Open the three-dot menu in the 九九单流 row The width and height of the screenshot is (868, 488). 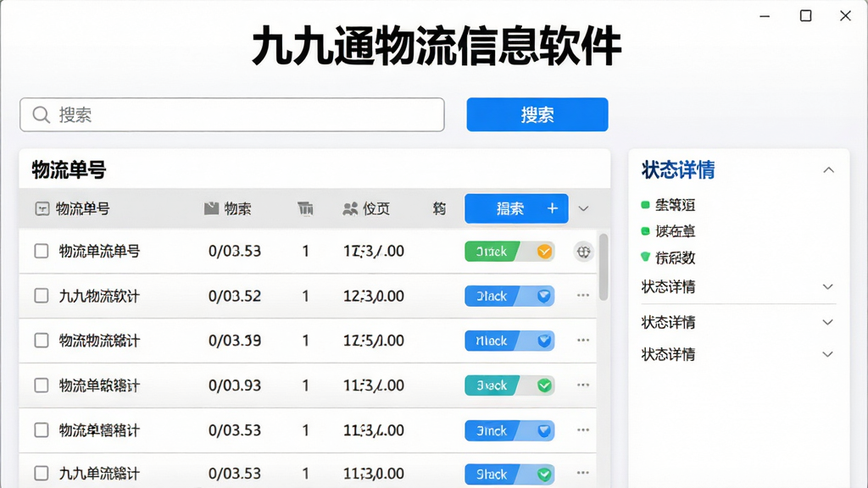pyautogui.click(x=583, y=473)
